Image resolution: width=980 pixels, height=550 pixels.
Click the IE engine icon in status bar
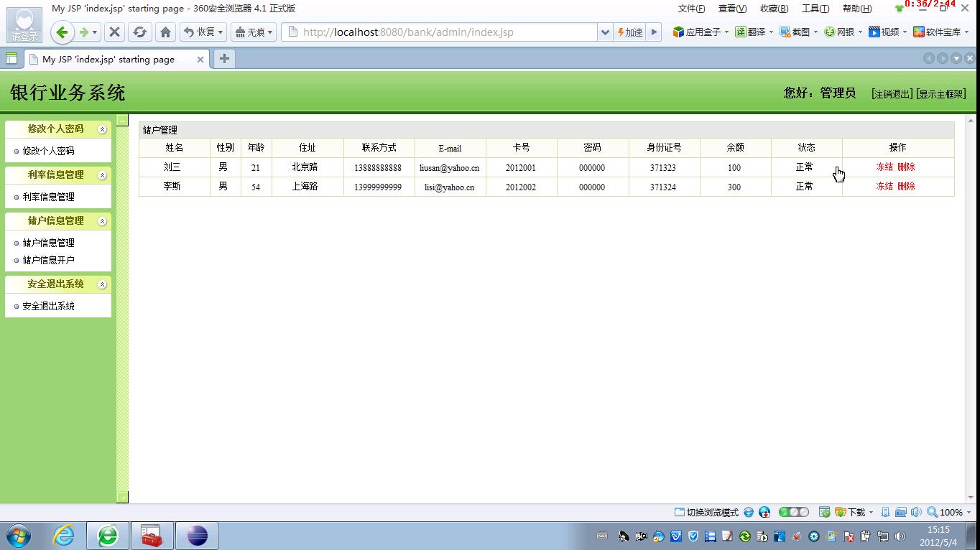(x=749, y=512)
